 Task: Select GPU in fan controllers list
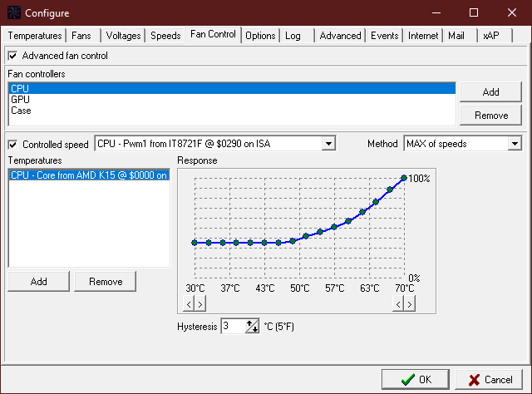click(232, 100)
